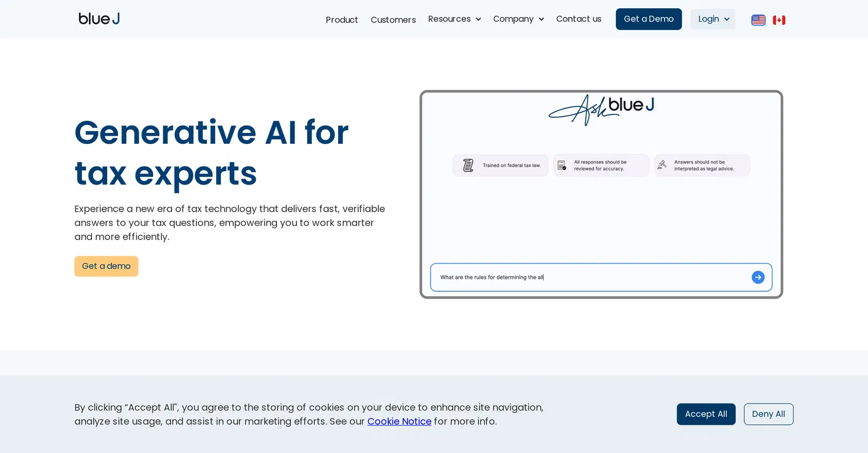This screenshot has width=868, height=453.
Task: Open the Company menu label
Action: pyautogui.click(x=513, y=19)
